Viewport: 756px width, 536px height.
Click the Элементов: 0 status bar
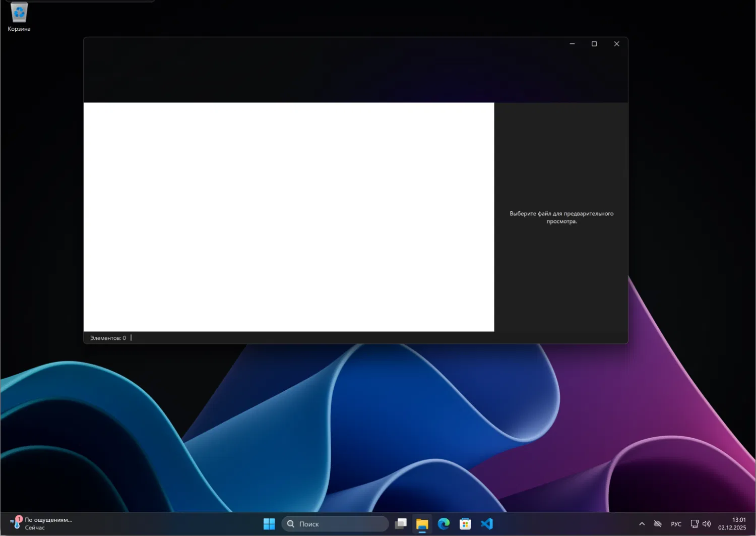[108, 337]
